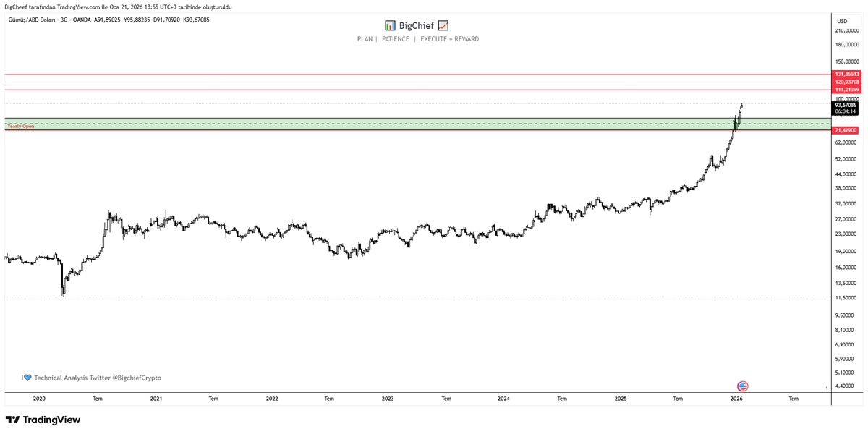
Task: Click the 2025 label on the time axis
Action: pos(620,399)
